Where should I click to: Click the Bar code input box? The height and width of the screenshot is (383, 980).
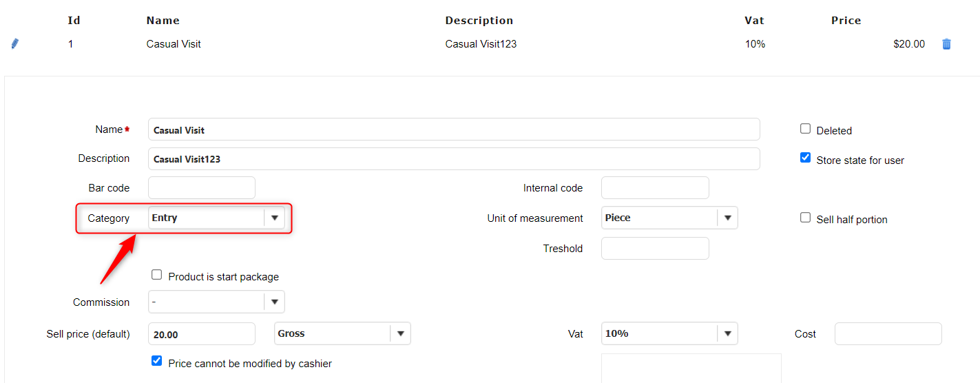click(x=201, y=188)
